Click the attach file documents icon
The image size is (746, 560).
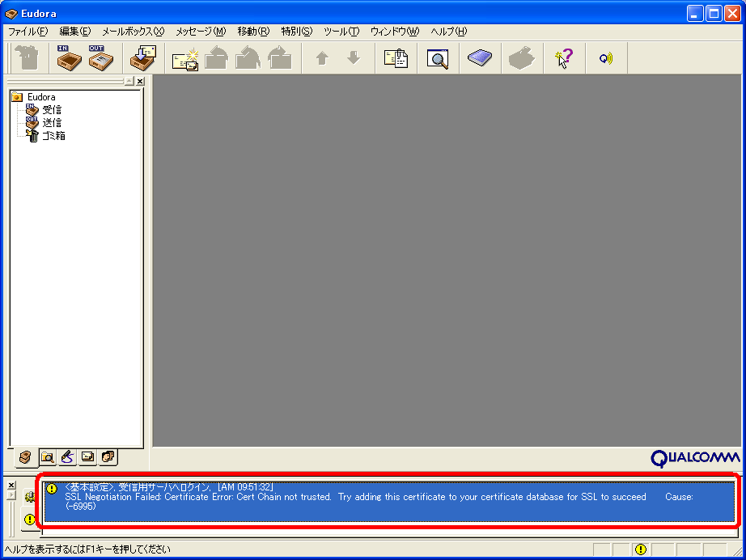[396, 58]
